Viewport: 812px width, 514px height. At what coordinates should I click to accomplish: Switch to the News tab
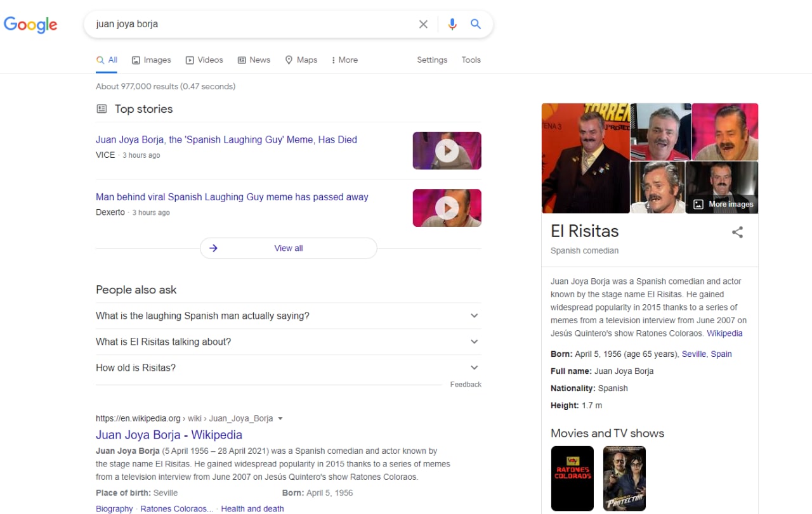[254, 60]
